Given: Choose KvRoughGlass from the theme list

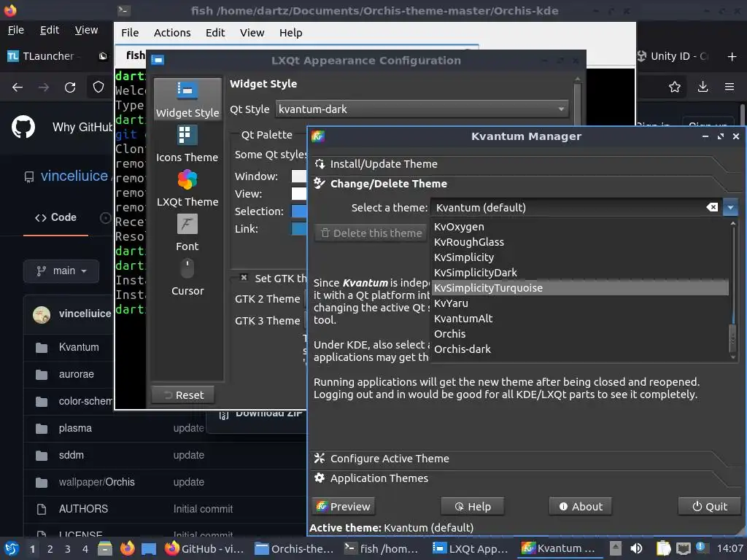Looking at the screenshot, I should coord(580,242).
